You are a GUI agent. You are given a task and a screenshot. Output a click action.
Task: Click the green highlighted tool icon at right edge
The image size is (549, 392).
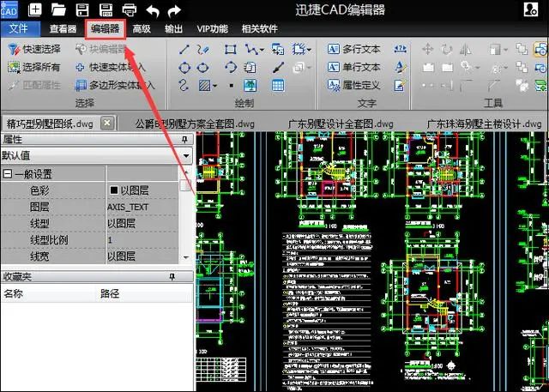(541, 86)
